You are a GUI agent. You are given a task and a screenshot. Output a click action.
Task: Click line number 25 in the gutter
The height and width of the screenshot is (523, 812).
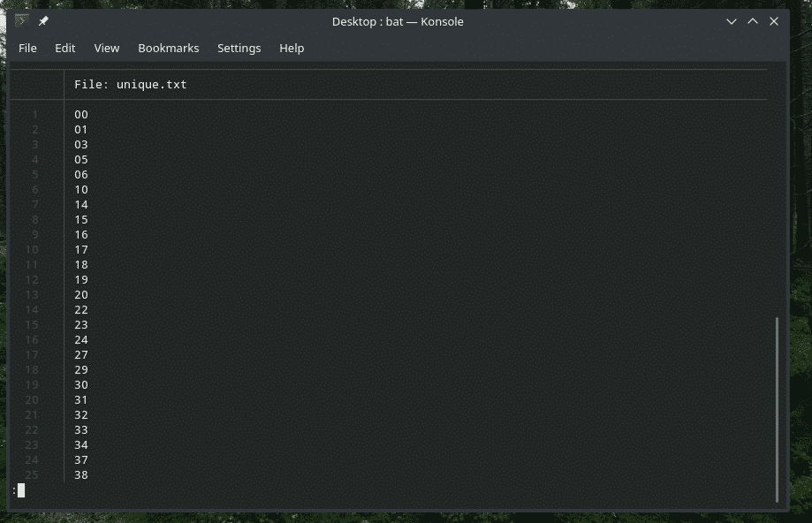[x=32, y=474]
